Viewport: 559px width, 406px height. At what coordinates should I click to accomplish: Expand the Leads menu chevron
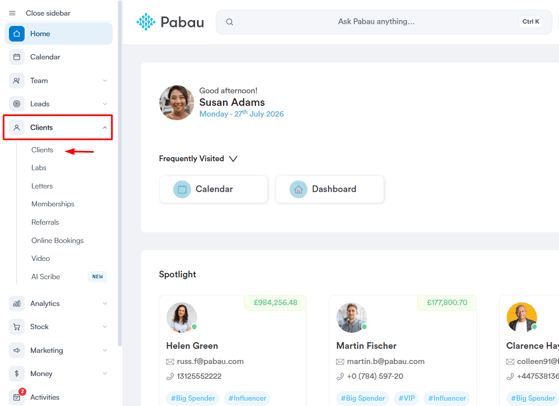pos(105,104)
